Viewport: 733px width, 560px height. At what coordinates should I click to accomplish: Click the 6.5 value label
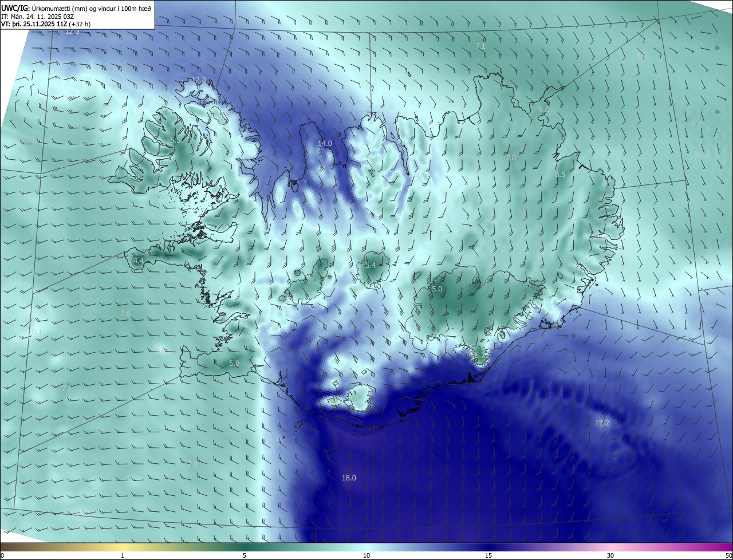click(x=560, y=174)
